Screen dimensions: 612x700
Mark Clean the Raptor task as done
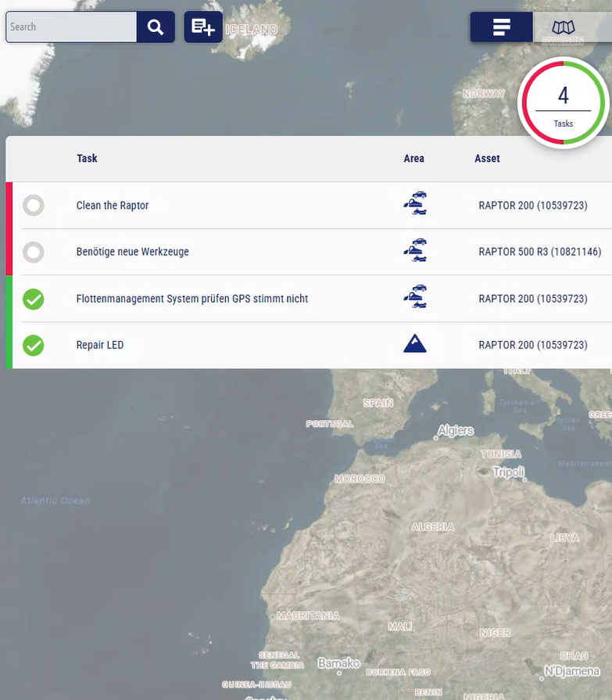click(x=33, y=206)
